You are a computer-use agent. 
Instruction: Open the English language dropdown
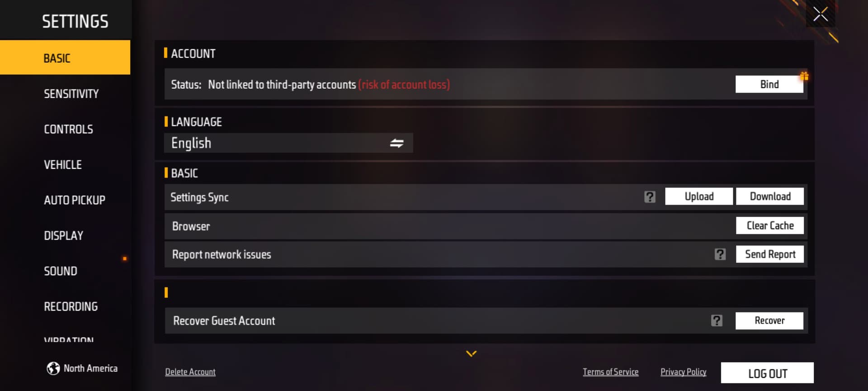point(288,143)
